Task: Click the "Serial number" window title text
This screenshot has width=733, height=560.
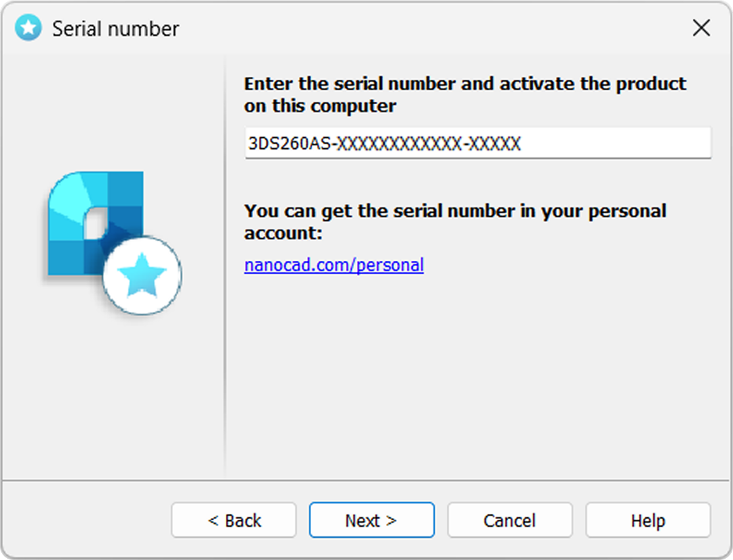Action: point(115,29)
